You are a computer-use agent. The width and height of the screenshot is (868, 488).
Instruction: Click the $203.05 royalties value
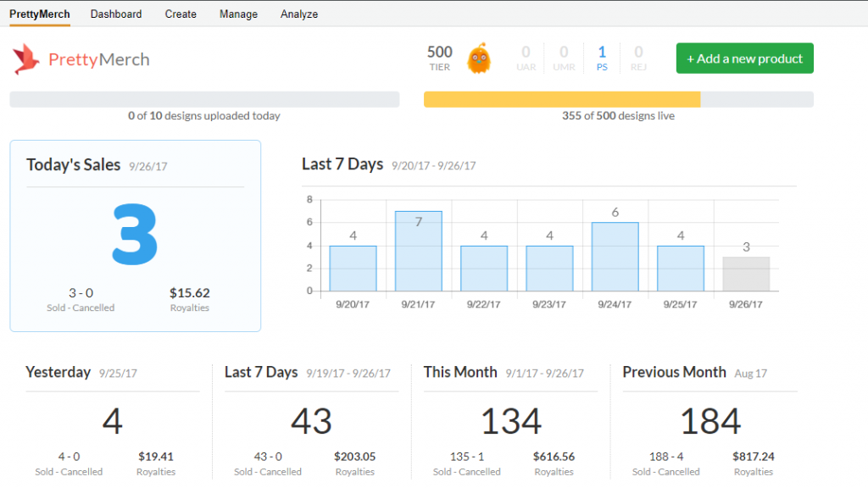pyautogui.click(x=355, y=457)
